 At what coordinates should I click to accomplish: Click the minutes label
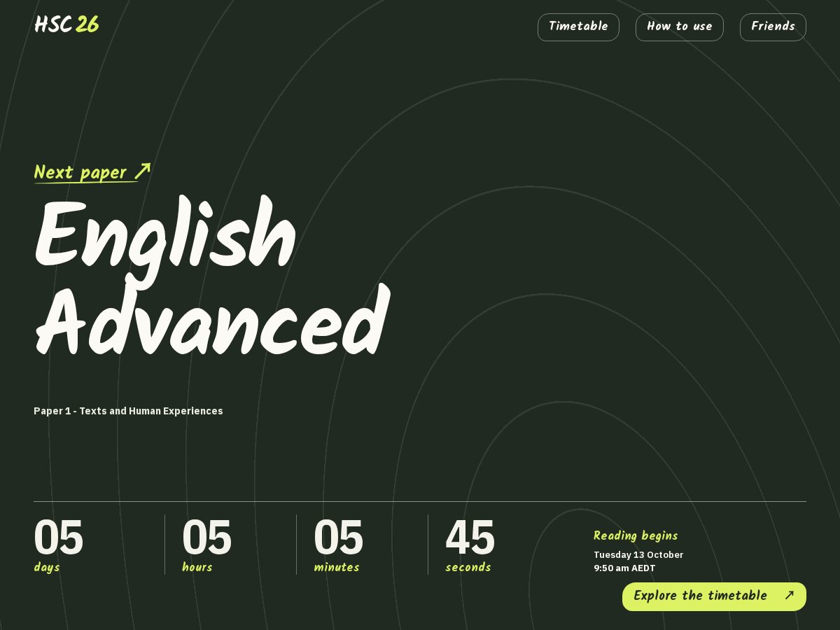[x=337, y=568]
